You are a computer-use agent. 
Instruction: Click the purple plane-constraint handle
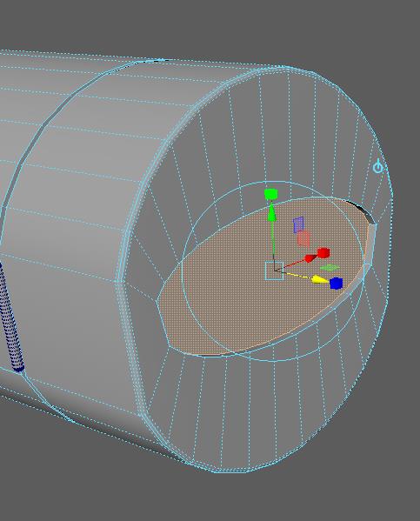pyautogui.click(x=298, y=225)
